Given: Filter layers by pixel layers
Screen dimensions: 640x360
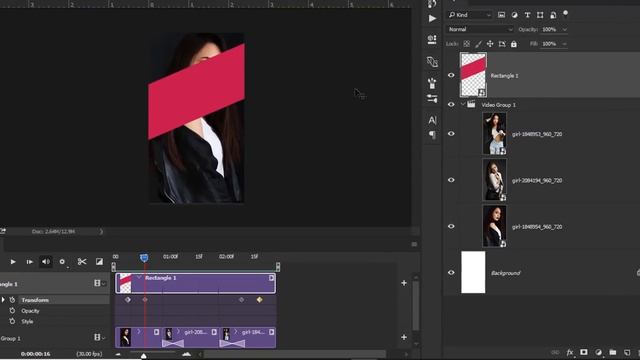Looking at the screenshot, I should pos(501,15).
